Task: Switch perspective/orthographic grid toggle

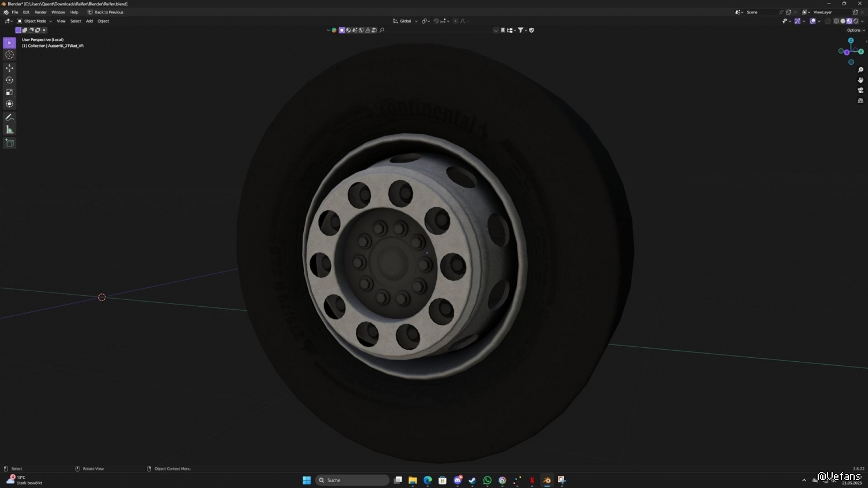Action: (860, 101)
